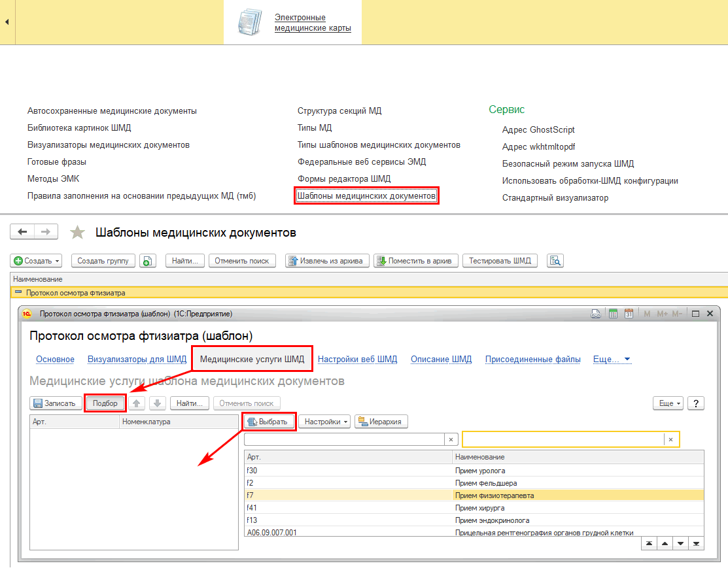Expand the Еще… tab overflow menu
This screenshot has height=570, width=728.
(612, 359)
